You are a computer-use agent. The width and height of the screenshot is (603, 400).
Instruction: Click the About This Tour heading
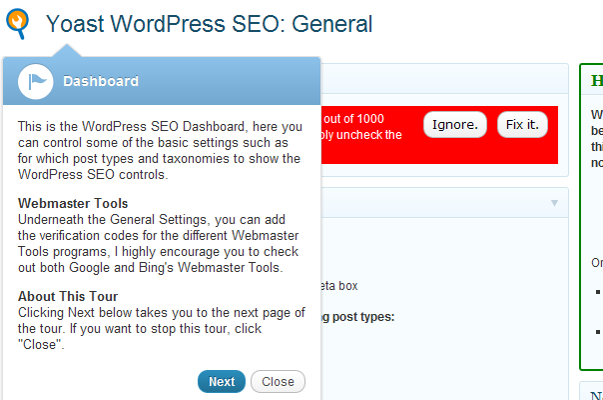[68, 296]
